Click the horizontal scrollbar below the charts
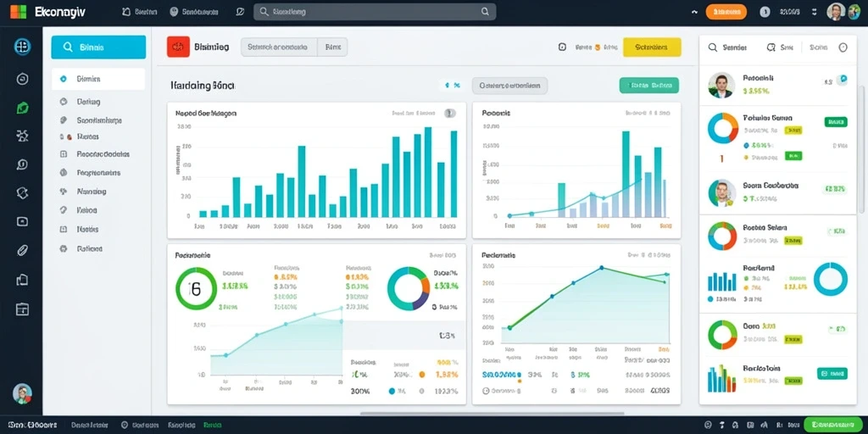This screenshot has width=868, height=434. pyautogui.click(x=492, y=413)
